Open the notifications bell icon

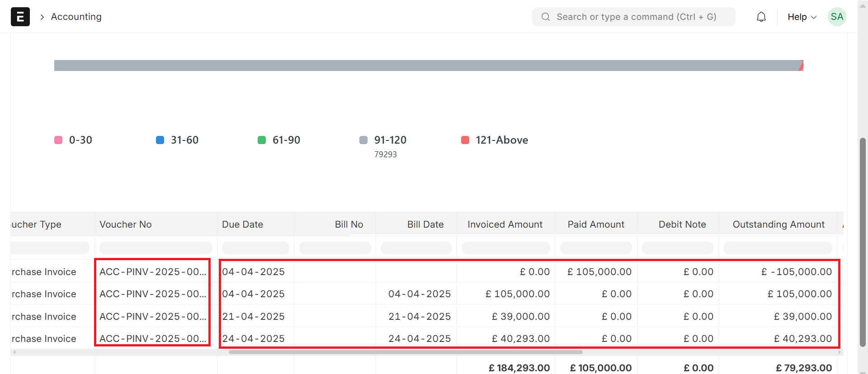click(x=761, y=17)
